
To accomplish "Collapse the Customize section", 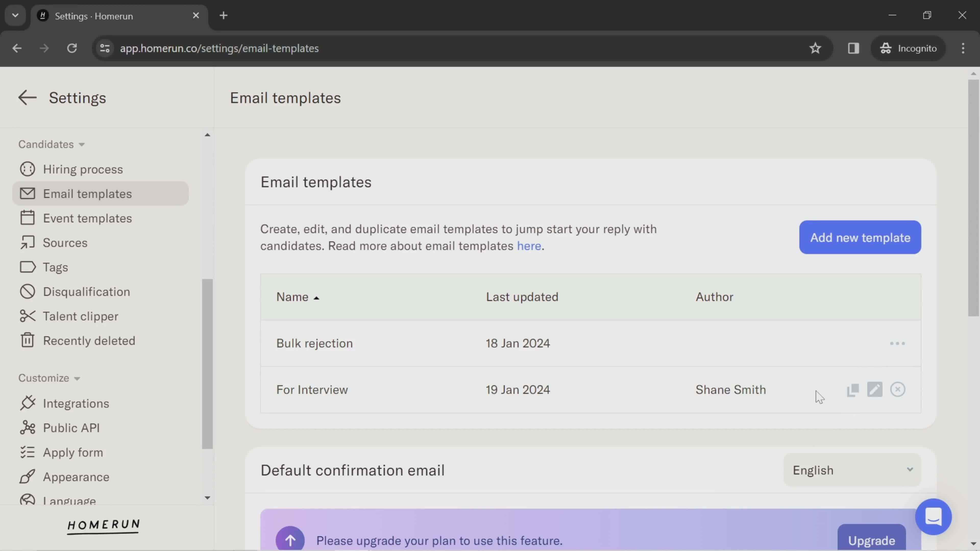I will pyautogui.click(x=49, y=378).
